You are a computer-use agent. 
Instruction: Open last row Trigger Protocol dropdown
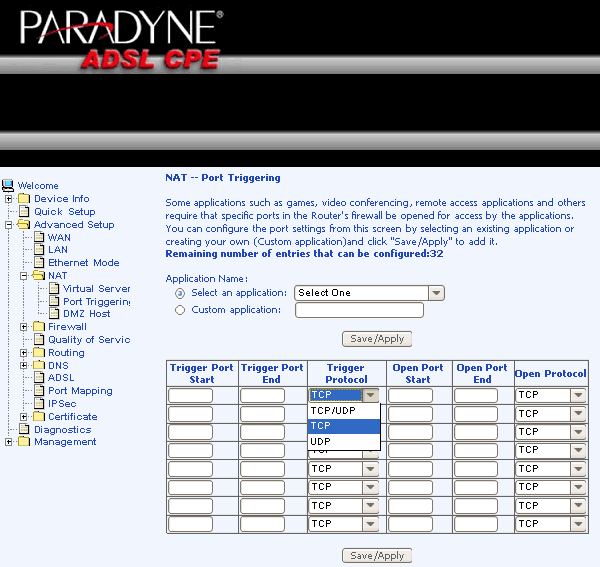tap(344, 524)
